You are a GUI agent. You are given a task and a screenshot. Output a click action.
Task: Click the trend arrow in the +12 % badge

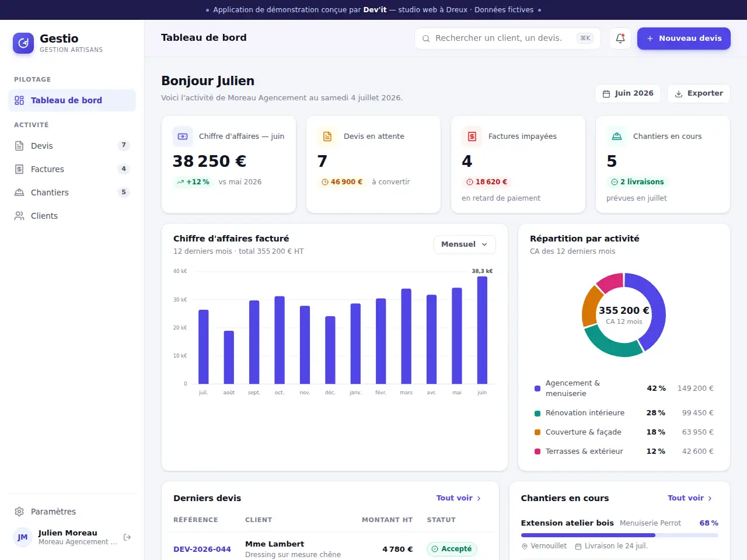pos(180,182)
